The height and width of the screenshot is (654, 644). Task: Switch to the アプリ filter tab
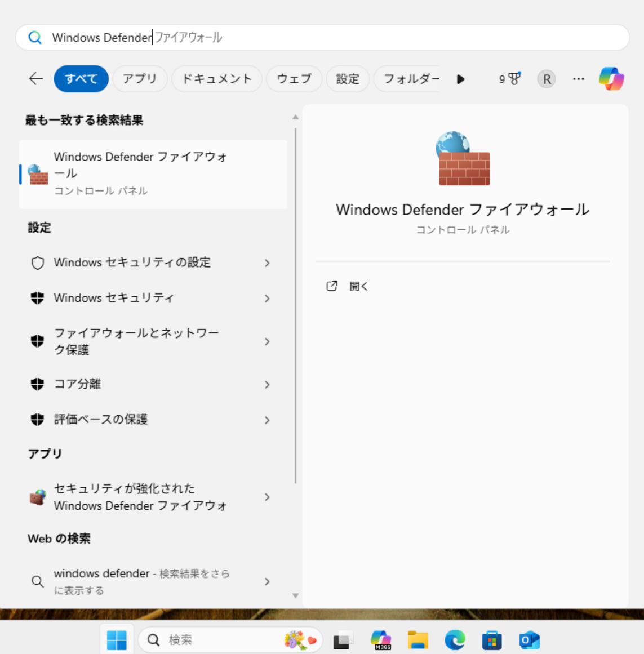click(x=140, y=79)
